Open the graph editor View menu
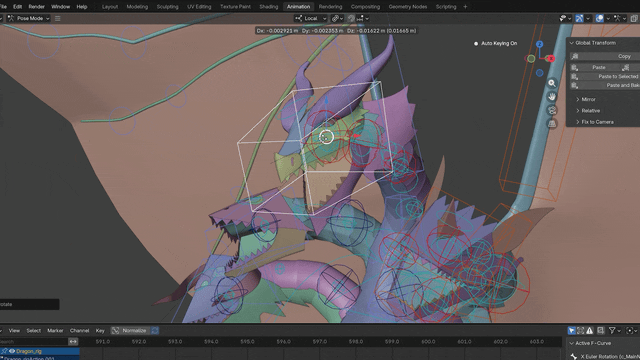640x360 pixels. point(14,331)
